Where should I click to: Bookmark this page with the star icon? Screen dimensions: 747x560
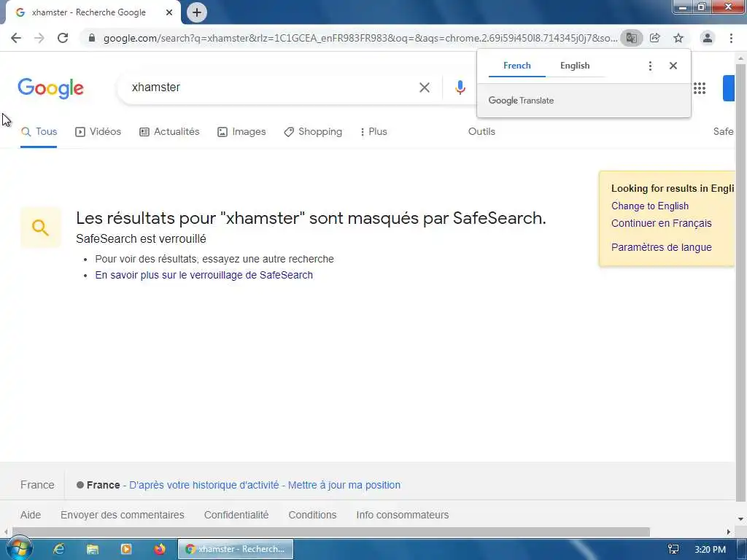pyautogui.click(x=678, y=38)
